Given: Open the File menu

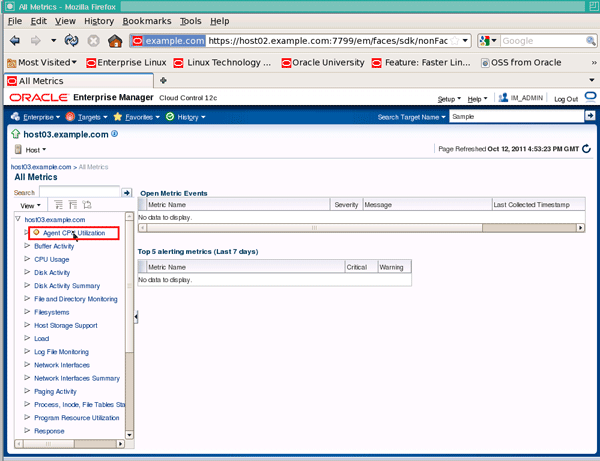Looking at the screenshot, I should [x=15, y=21].
